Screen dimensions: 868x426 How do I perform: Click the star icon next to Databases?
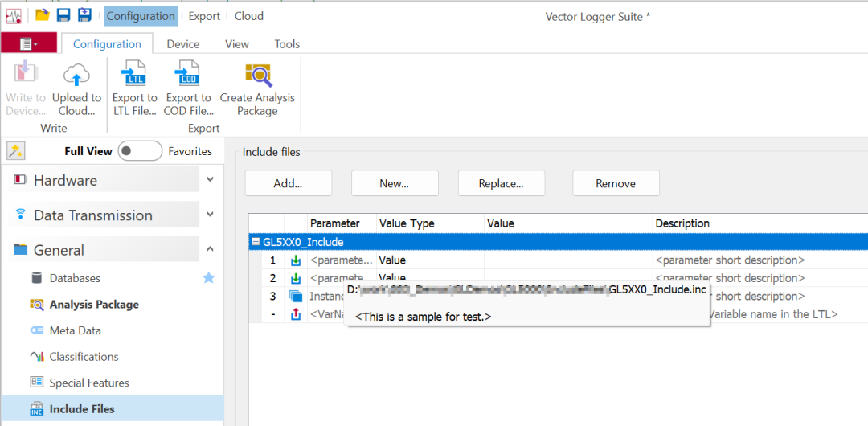click(208, 278)
